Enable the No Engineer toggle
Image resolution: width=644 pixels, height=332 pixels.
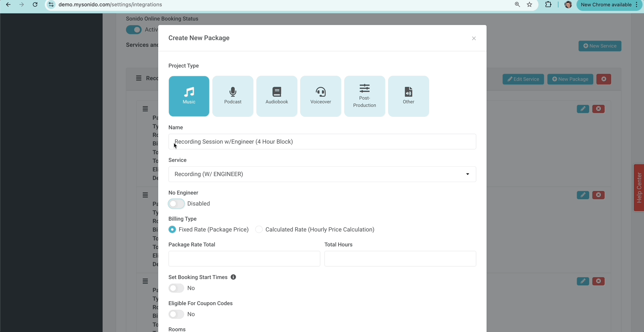coord(176,204)
